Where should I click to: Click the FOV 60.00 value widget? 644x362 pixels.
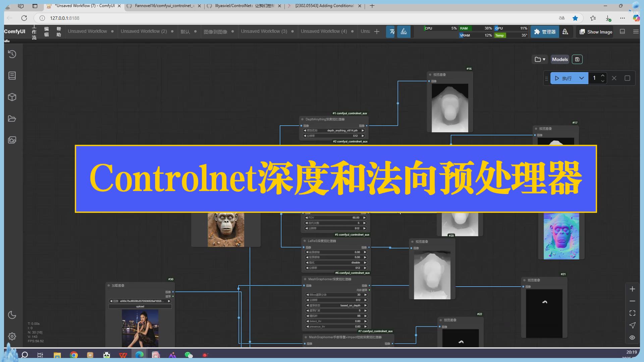pos(336,218)
